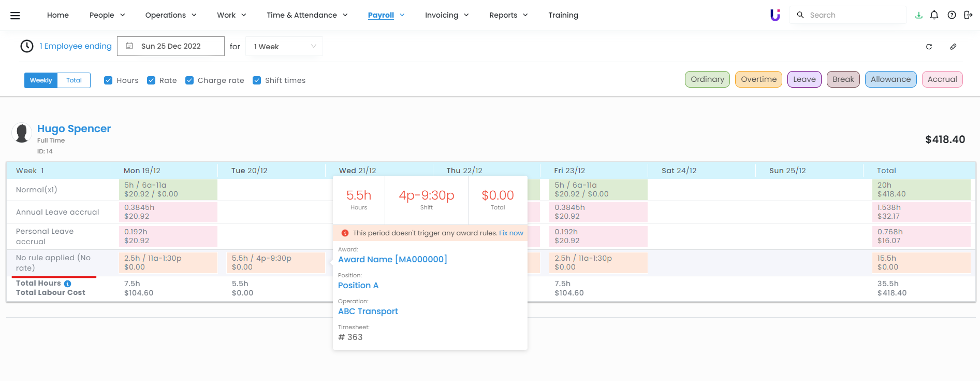Expand the Time & Attendance menu
This screenshot has height=381, width=980.
tap(307, 15)
